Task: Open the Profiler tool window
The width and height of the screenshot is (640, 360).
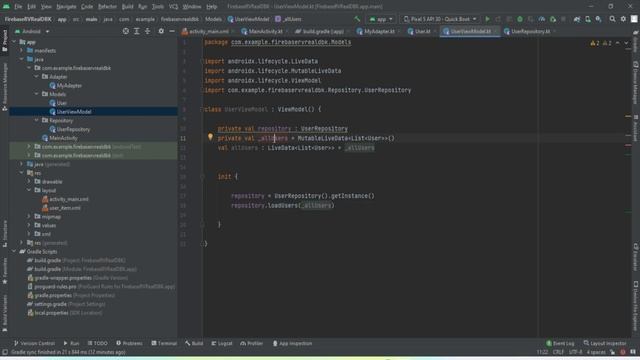Action: coord(251,343)
